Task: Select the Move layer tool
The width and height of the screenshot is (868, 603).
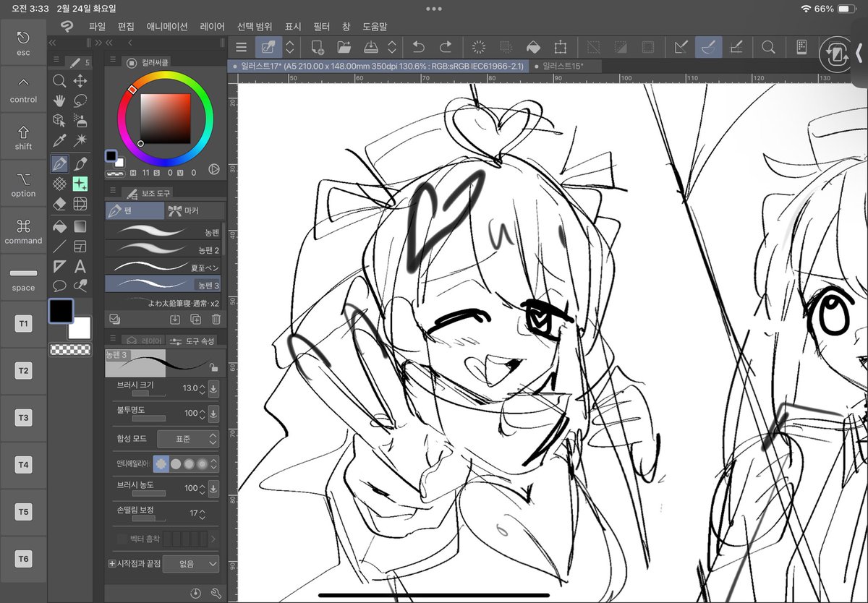Action: [x=80, y=81]
